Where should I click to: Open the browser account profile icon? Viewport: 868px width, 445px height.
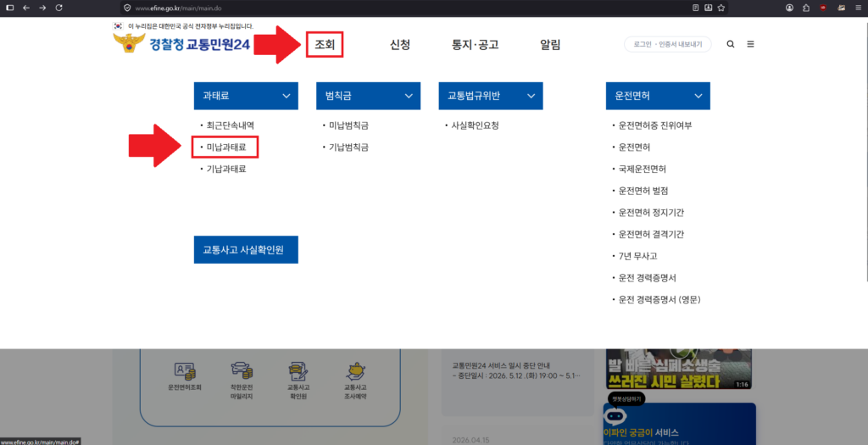click(x=789, y=8)
